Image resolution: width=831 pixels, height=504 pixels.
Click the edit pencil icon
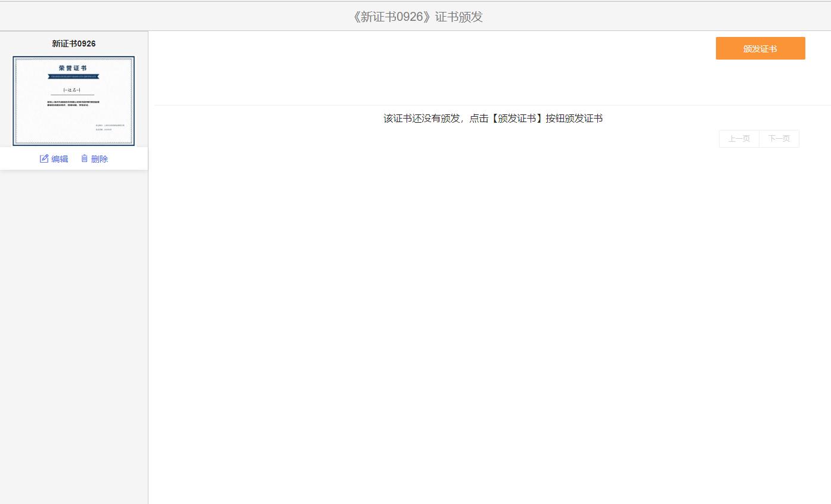[x=44, y=158]
